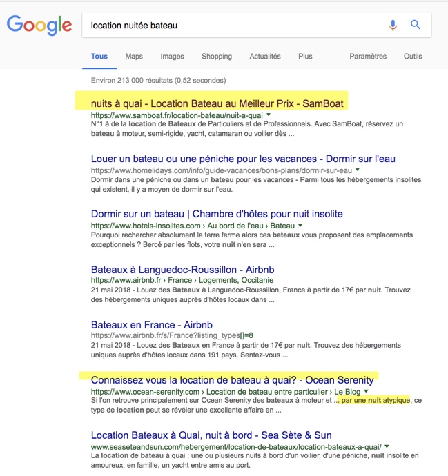Open the SamBoat 'nuits à quai' result
This screenshot has height=476, width=448.
point(217,103)
